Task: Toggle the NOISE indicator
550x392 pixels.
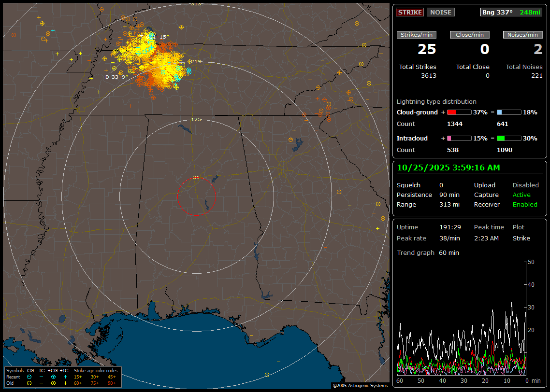Action: point(440,12)
